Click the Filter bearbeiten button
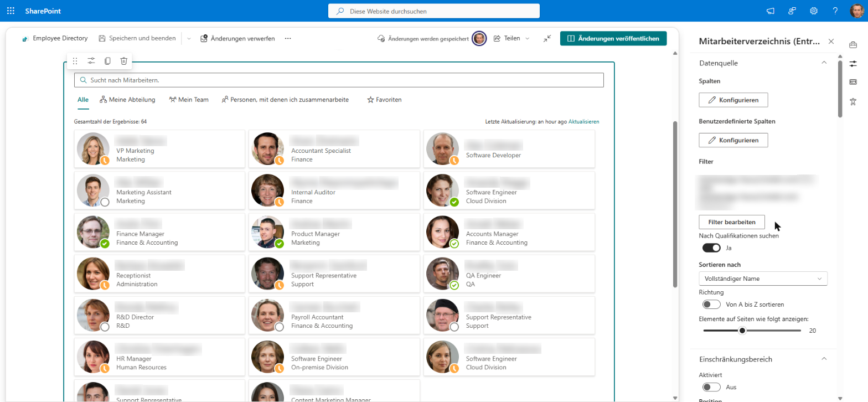 pos(732,222)
